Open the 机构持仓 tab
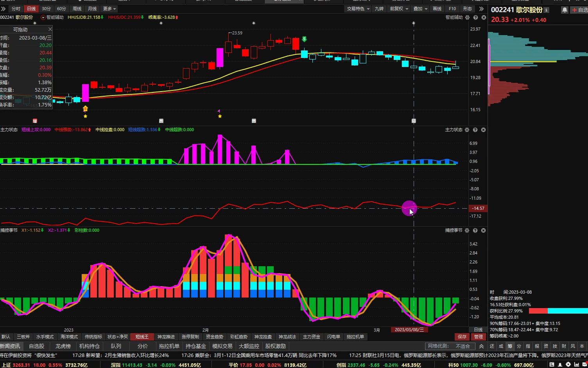Image resolution: width=588 pixels, height=368 pixels. pyautogui.click(x=90, y=346)
